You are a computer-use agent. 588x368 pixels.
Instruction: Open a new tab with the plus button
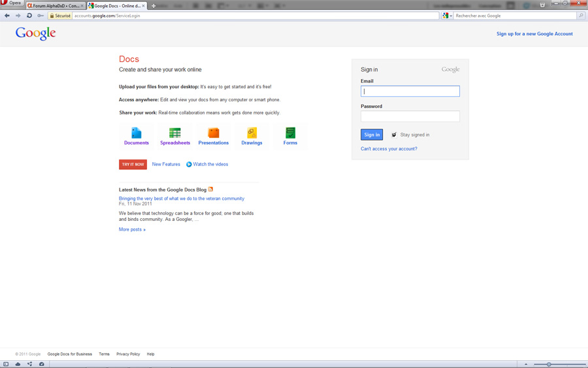[x=154, y=6]
